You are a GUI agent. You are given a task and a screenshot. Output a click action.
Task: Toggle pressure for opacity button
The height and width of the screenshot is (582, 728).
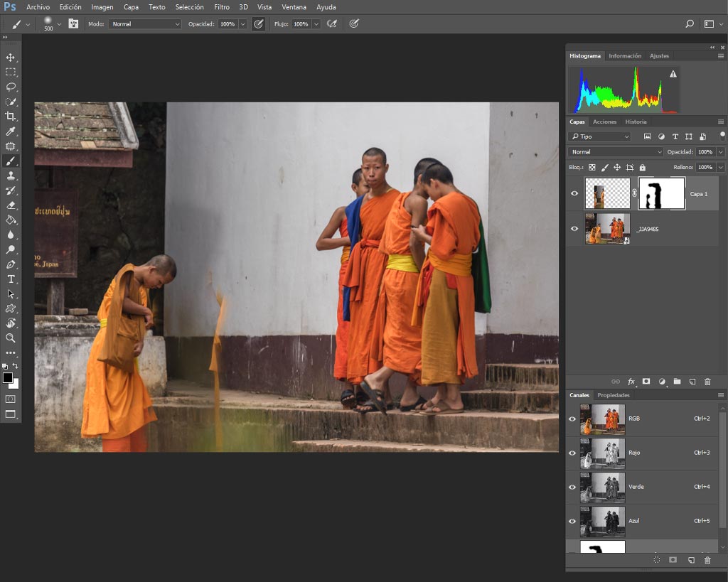[x=259, y=23]
